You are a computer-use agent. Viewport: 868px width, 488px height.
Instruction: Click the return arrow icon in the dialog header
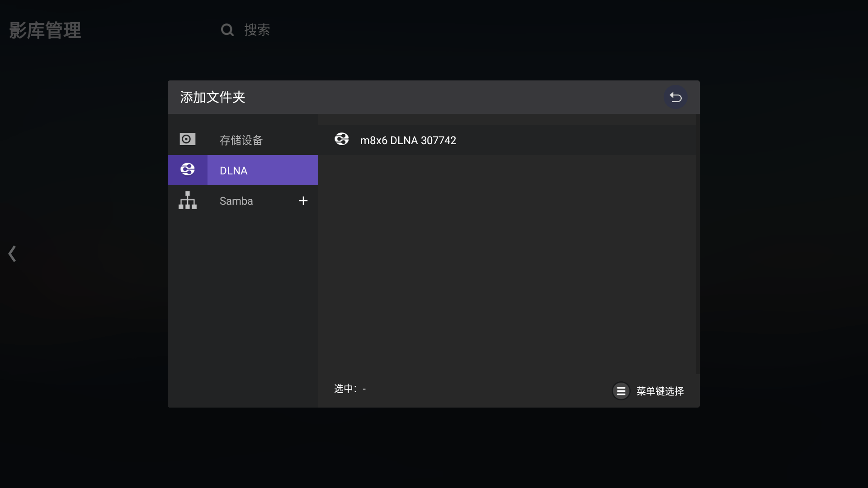pos(675,97)
